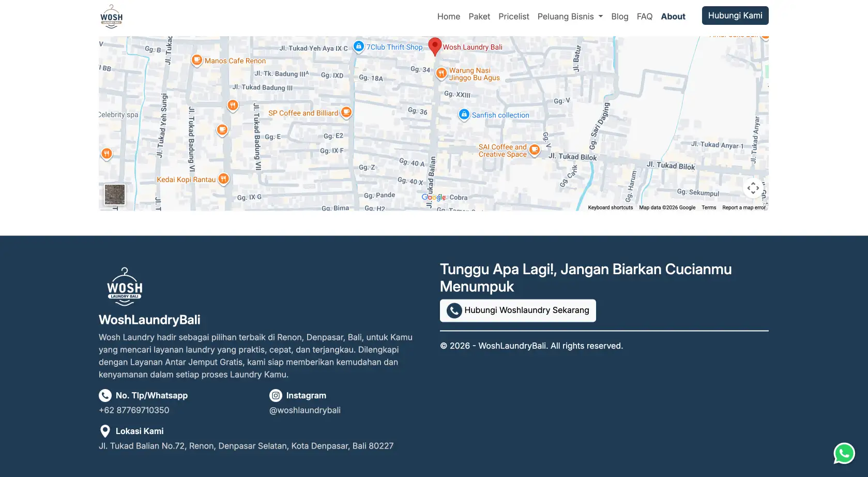Select the Sanfish collection shop marker
Screen dimensions: 868x477
click(x=464, y=114)
